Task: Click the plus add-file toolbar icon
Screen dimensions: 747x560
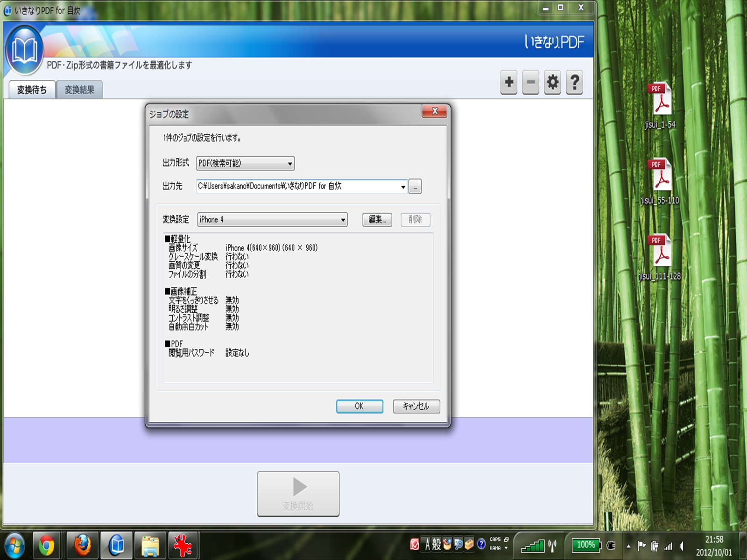Action: (x=509, y=83)
